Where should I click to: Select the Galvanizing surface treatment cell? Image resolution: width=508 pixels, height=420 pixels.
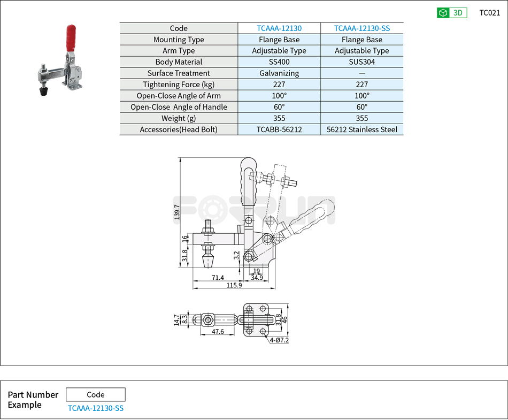coord(279,73)
